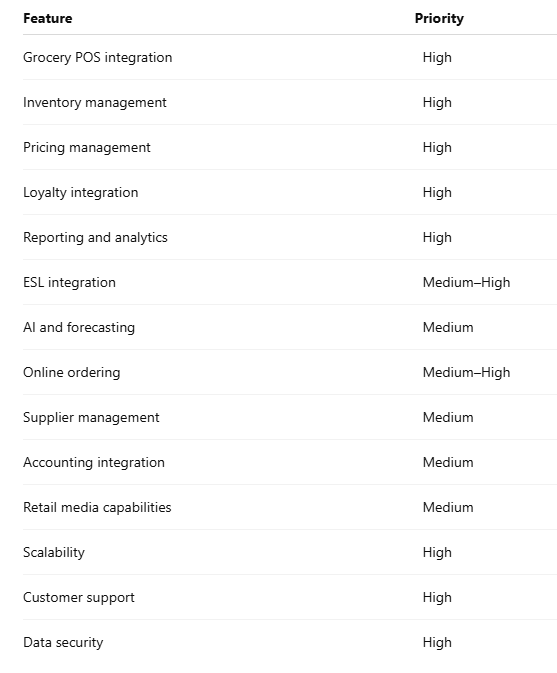The height and width of the screenshot is (673, 557).
Task: Click the Feature column header
Action: coord(48,18)
